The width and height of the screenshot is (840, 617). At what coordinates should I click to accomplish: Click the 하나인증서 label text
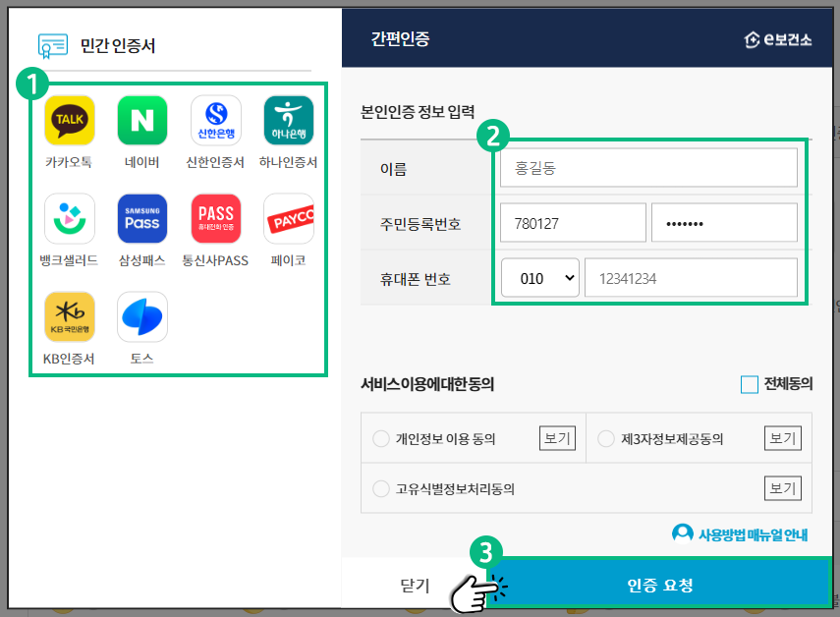(x=288, y=162)
